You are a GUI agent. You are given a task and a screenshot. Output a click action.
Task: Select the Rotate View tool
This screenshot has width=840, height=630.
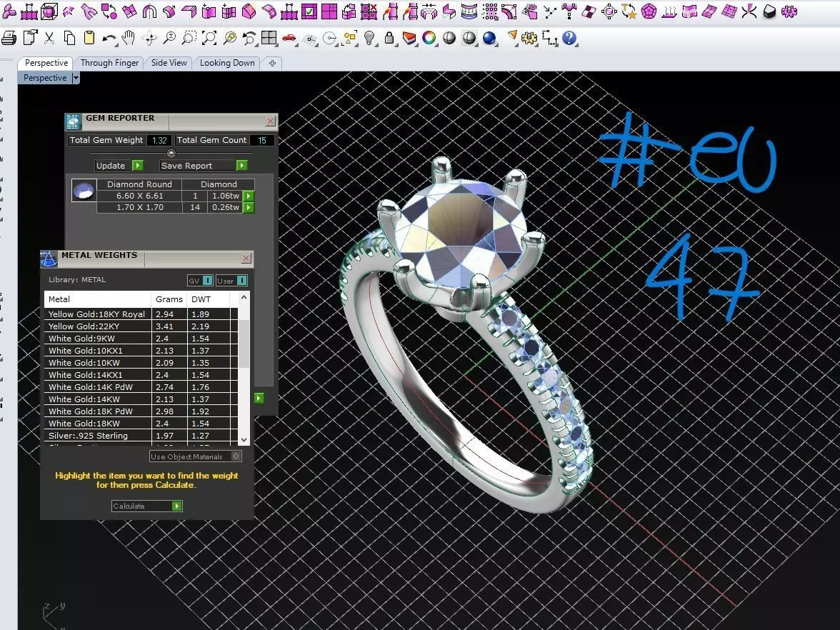(149, 38)
